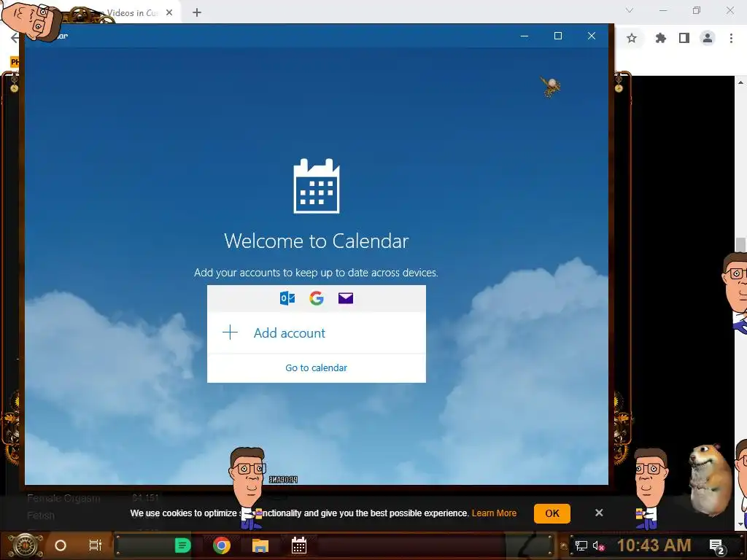
Task: Click the Cortana circle taskbar icon
Action: coord(61,545)
